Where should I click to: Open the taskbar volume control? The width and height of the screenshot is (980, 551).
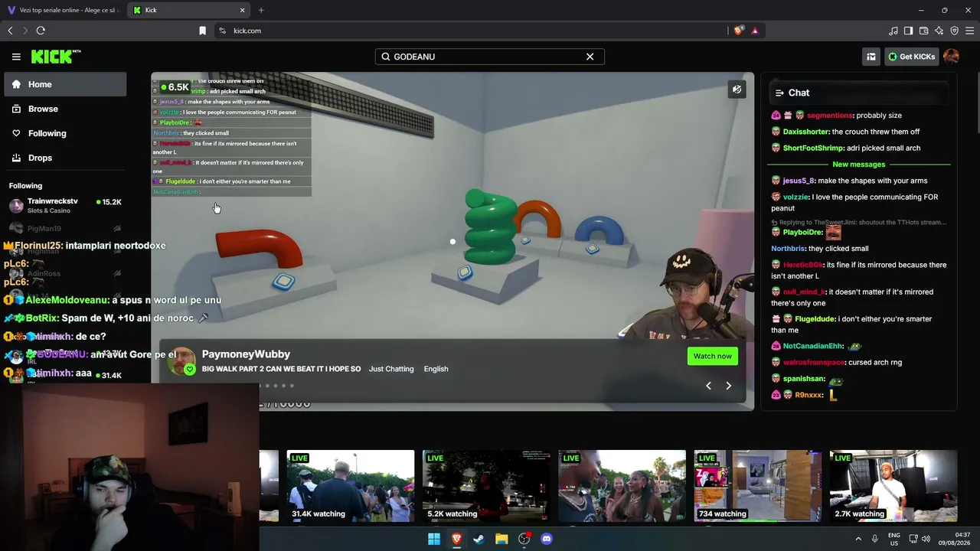click(926, 539)
